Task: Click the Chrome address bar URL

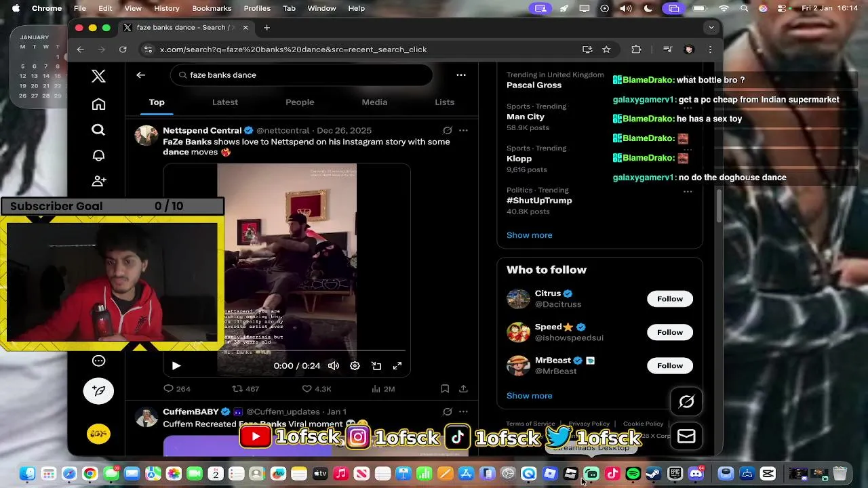Action: pos(293,49)
